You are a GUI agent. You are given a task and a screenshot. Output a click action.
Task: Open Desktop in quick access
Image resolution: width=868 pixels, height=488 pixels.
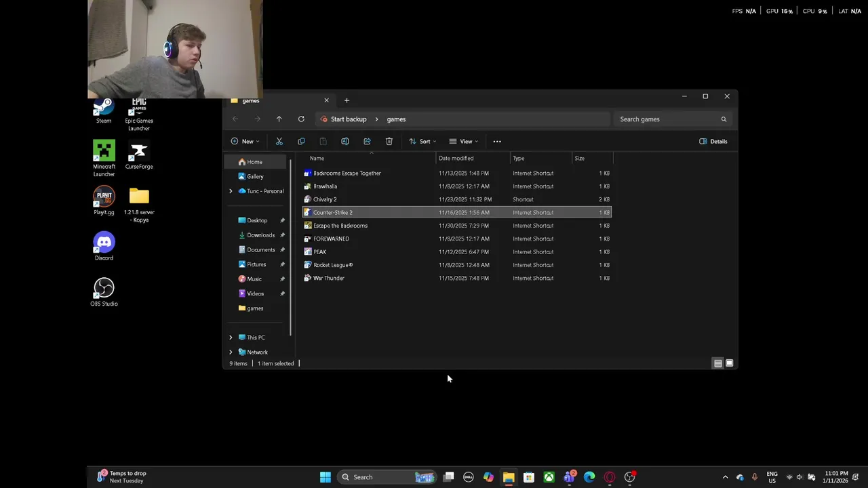[x=256, y=220]
